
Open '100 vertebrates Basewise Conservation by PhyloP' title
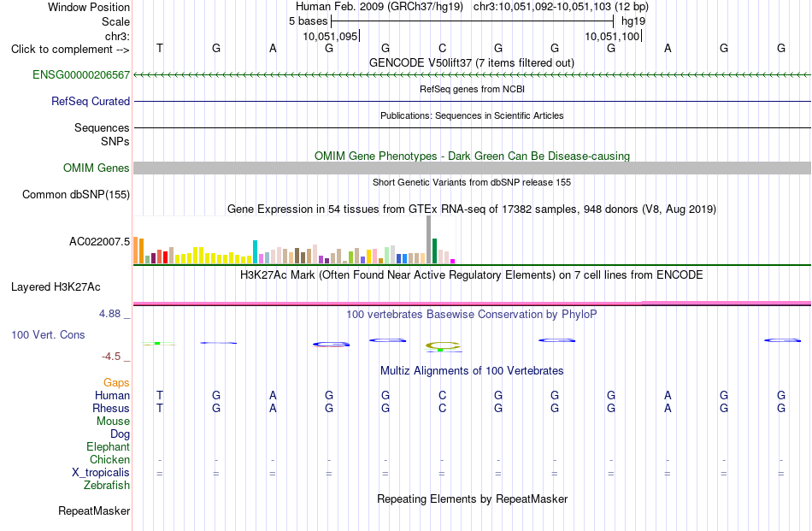tap(471, 314)
